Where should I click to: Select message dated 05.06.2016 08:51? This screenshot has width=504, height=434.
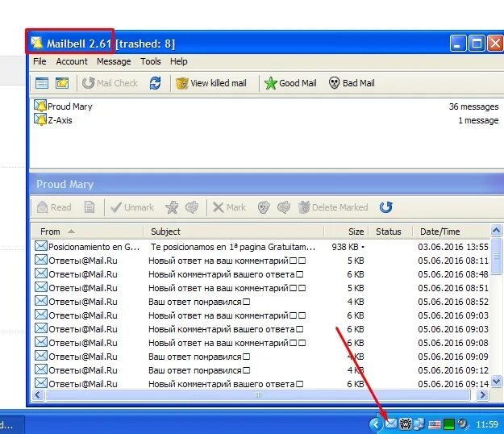(x=260, y=288)
